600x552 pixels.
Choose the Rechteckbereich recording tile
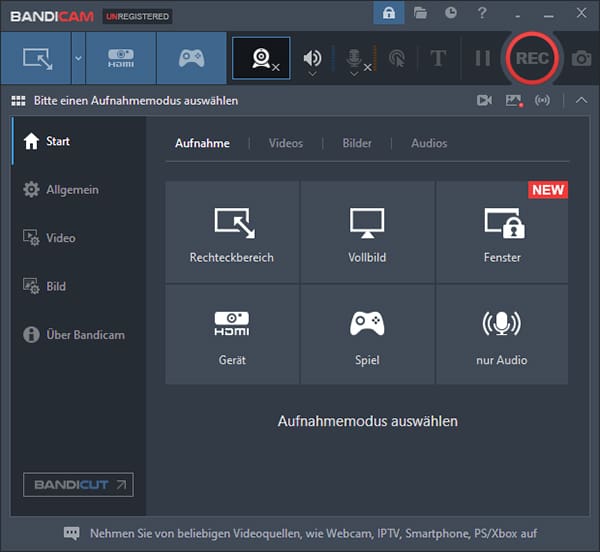coord(232,232)
